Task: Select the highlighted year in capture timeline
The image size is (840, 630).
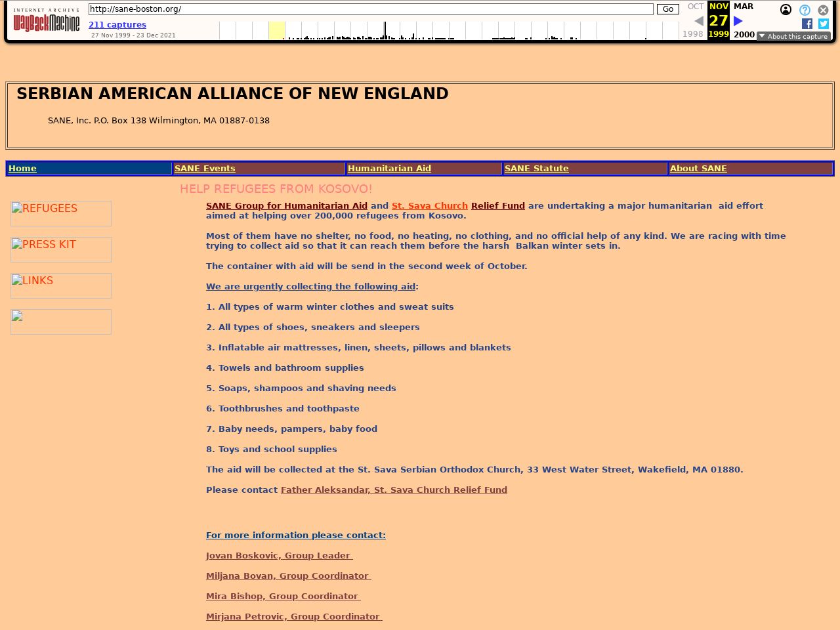Action: click(276, 30)
